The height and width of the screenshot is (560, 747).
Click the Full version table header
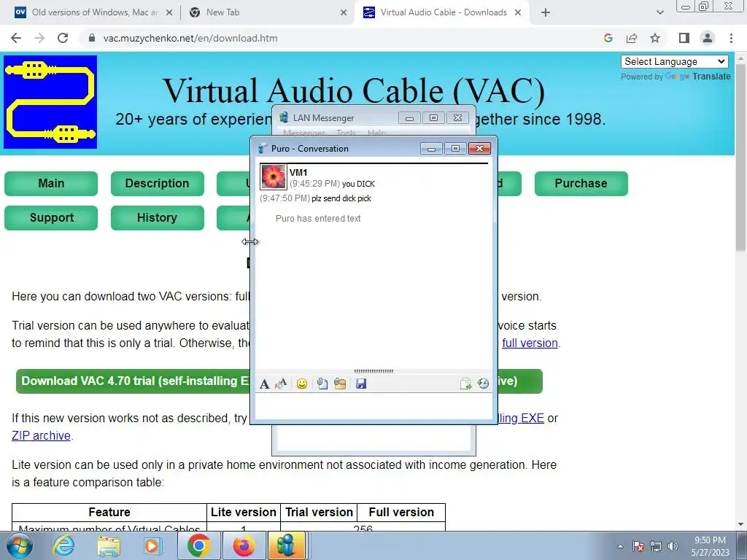pos(401,512)
